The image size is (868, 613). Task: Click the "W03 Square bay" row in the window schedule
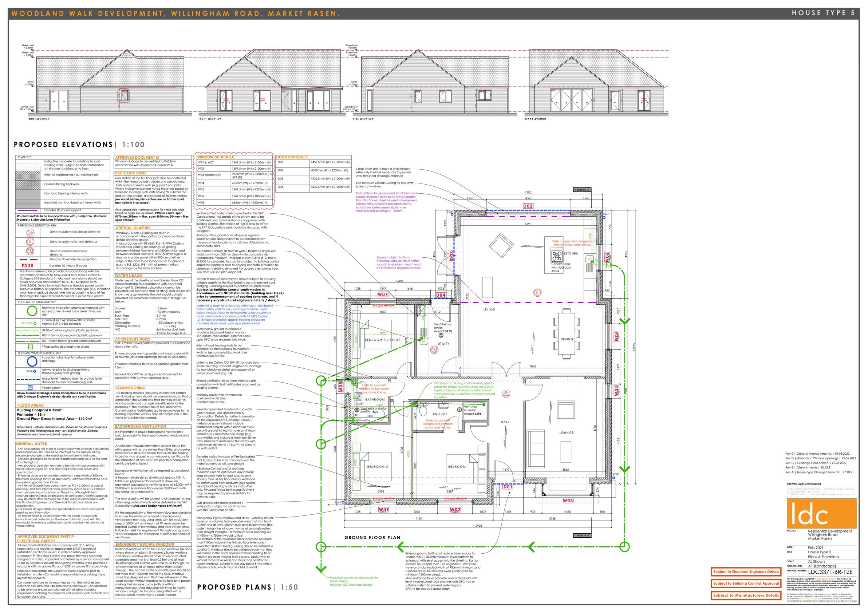click(x=234, y=176)
